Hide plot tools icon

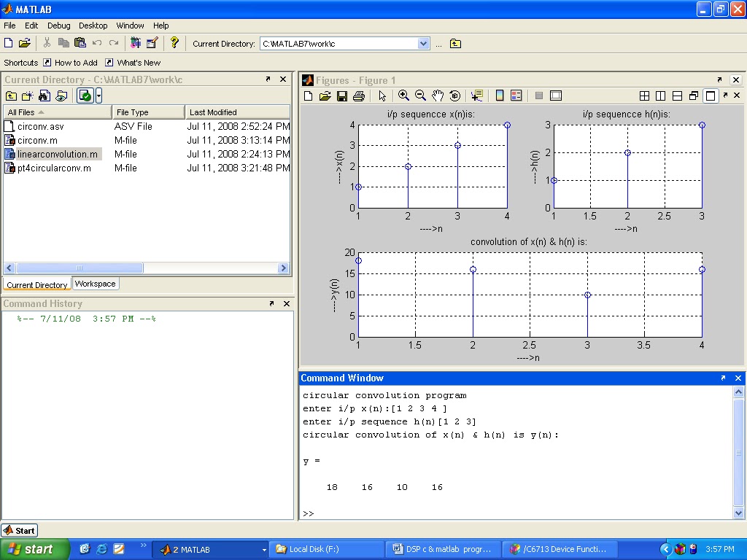[x=539, y=96]
